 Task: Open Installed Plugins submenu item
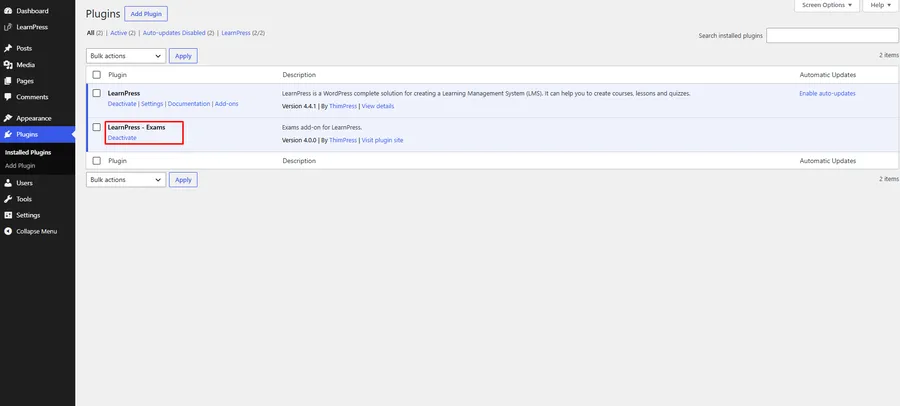[28, 153]
